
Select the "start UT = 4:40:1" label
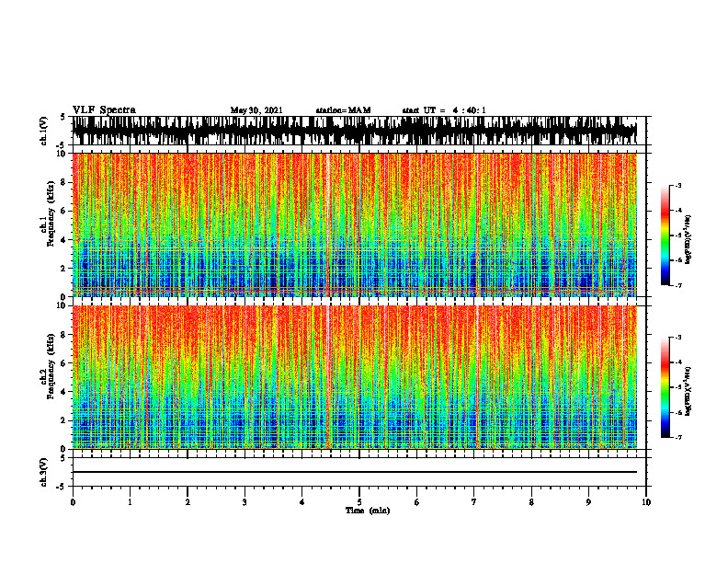[444, 110]
